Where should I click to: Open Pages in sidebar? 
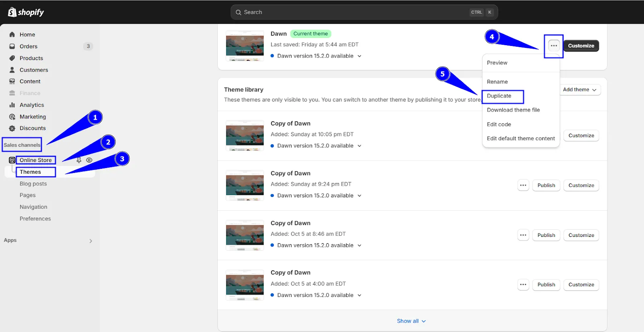tap(27, 195)
